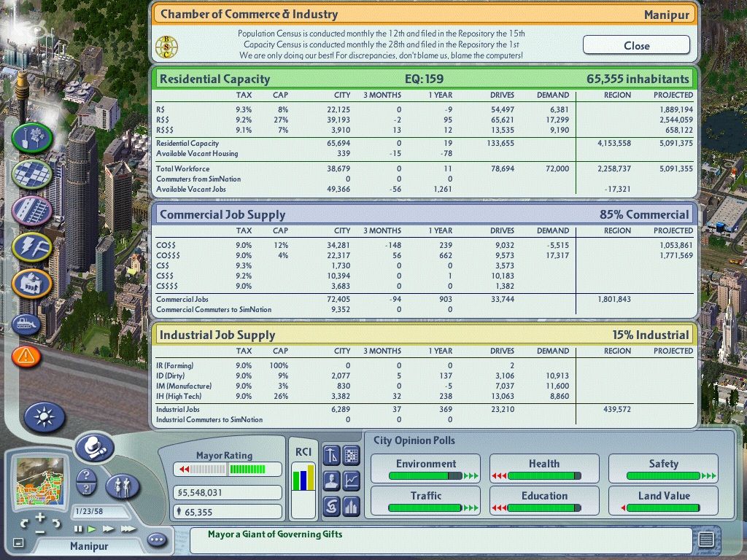Zoom in with the plus icon
This screenshot has width=747, height=560.
(x=40, y=517)
